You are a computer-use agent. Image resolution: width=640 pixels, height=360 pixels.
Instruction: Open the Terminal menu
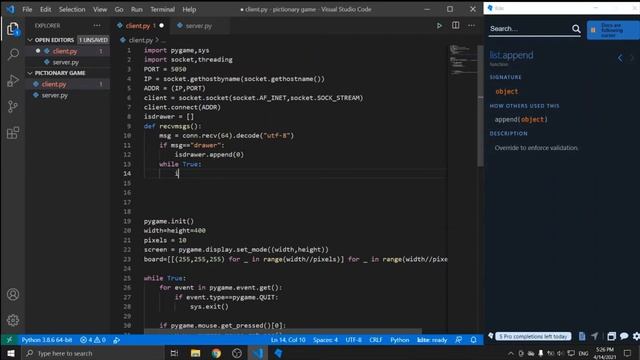click(162, 9)
